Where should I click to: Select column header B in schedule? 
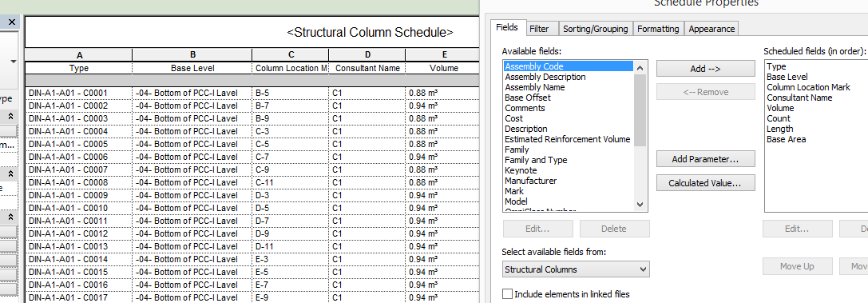click(192, 55)
